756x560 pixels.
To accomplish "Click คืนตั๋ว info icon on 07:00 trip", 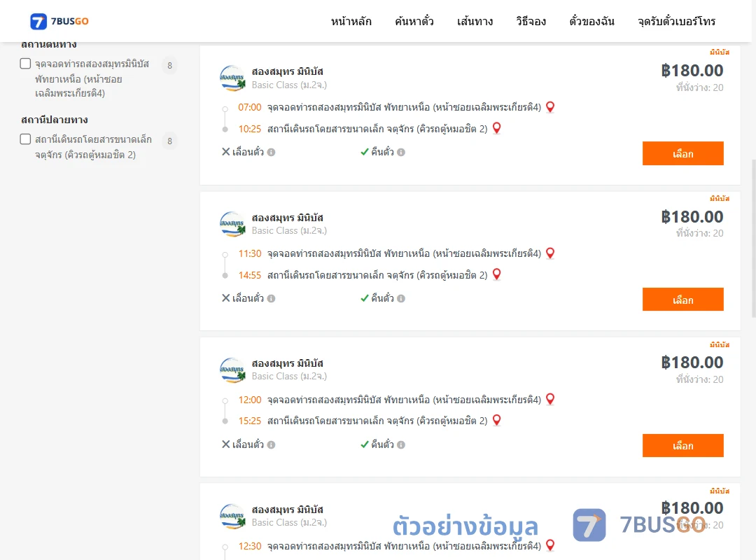I will tap(401, 153).
